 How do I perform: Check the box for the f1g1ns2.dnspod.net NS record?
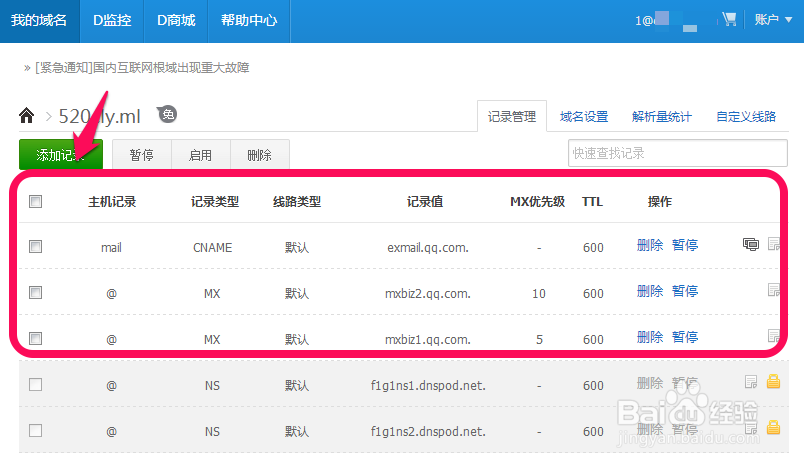click(35, 430)
